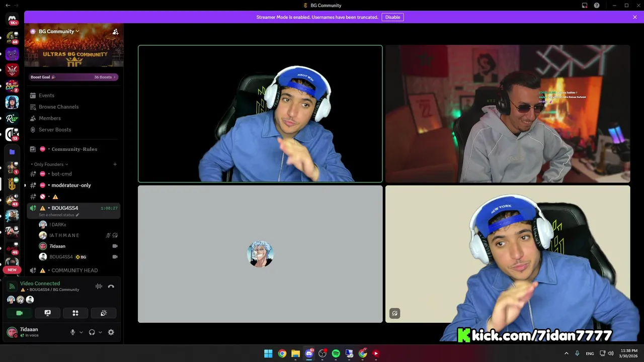The image size is (644, 362).
Task: Jump to NEW unread servers indicator
Action: 12,269
